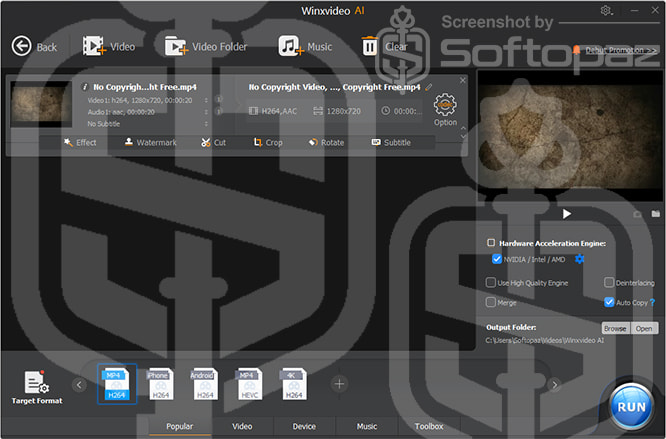Switch to the Popular tab
The image size is (666, 439).
[180, 426]
